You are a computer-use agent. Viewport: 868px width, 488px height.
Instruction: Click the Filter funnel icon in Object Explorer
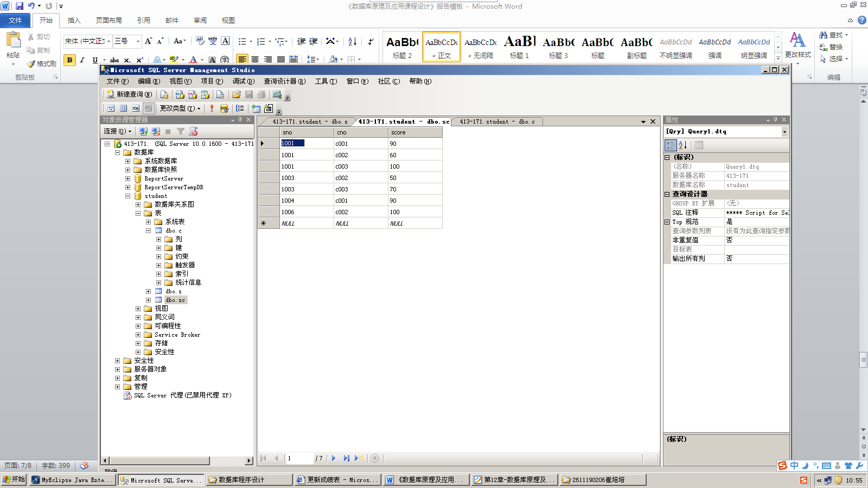pyautogui.click(x=181, y=131)
